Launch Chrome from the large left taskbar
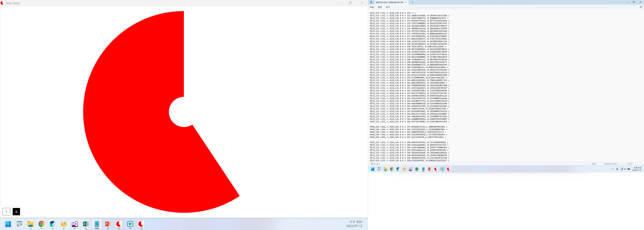 tap(42, 224)
